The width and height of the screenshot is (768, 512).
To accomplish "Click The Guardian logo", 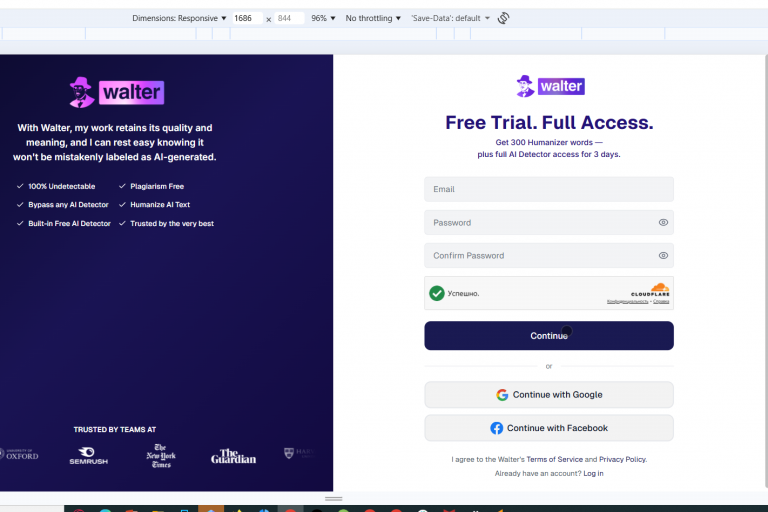I will tap(233, 456).
